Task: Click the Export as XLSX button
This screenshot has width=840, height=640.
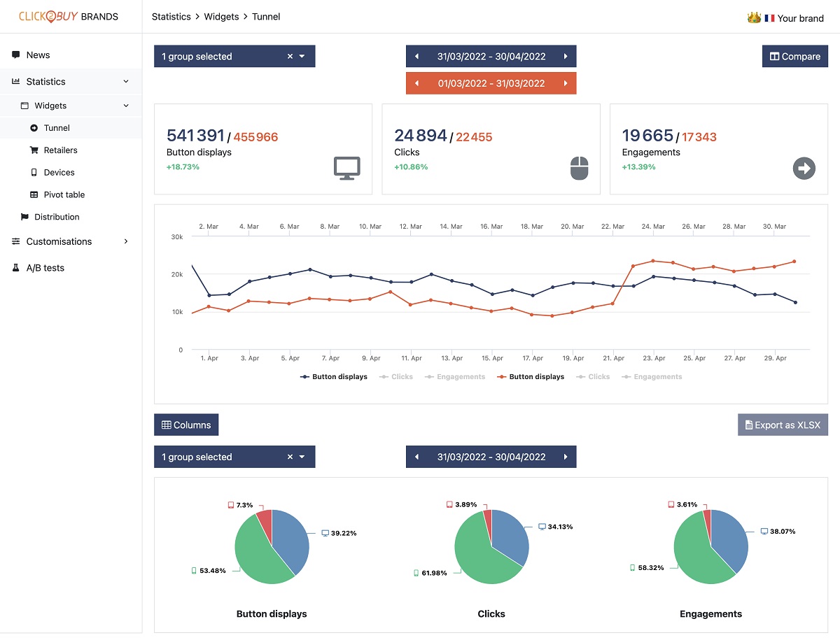Action: point(783,425)
